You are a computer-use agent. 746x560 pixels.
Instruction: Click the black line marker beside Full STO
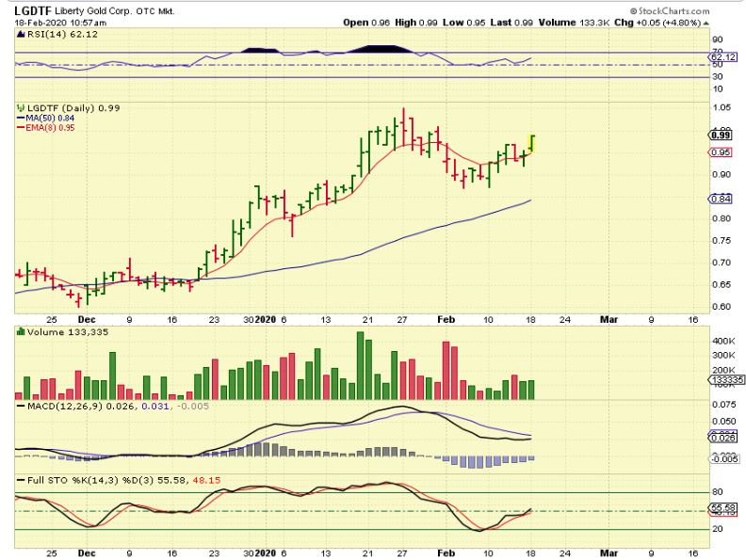tap(21, 480)
